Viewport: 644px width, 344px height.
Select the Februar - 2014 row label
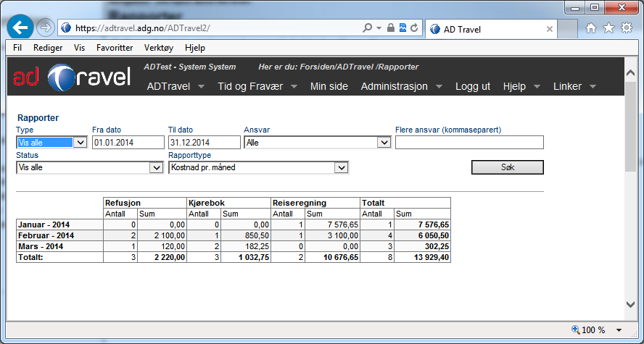46,236
